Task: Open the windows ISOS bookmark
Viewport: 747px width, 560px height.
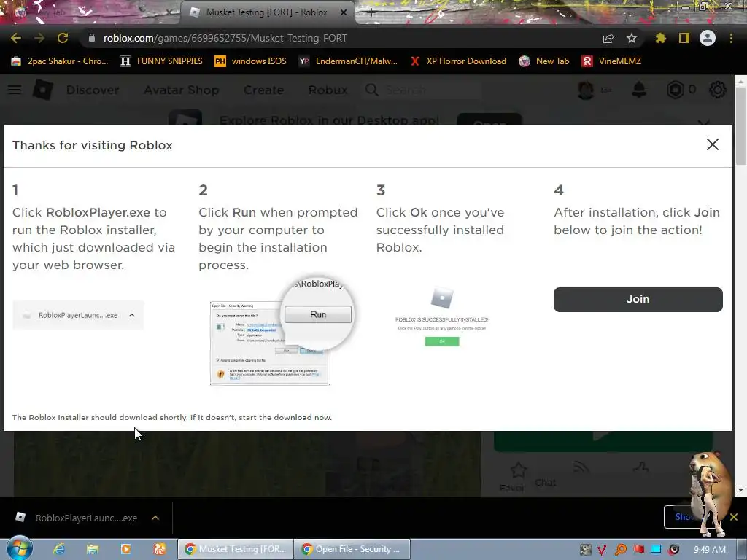Action: [251, 61]
